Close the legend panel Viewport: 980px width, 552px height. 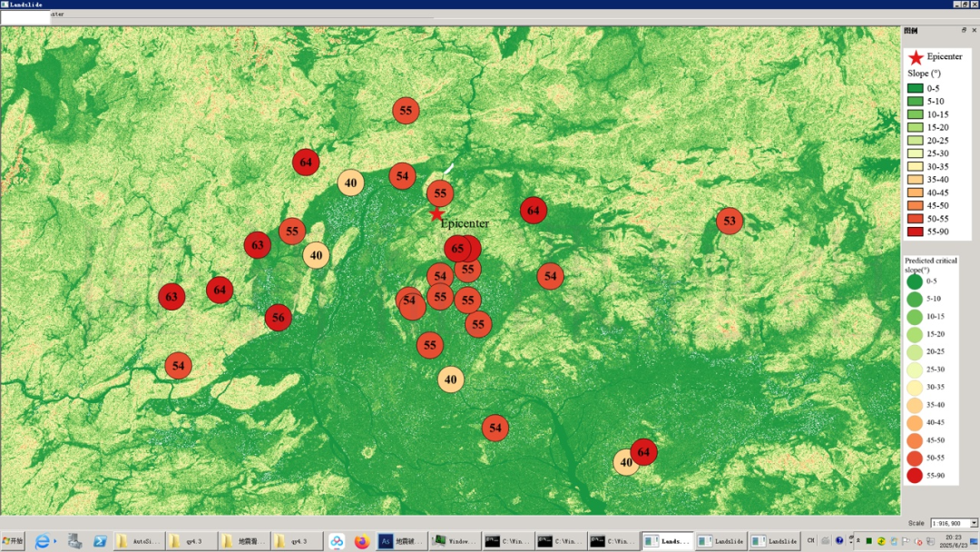(x=974, y=30)
